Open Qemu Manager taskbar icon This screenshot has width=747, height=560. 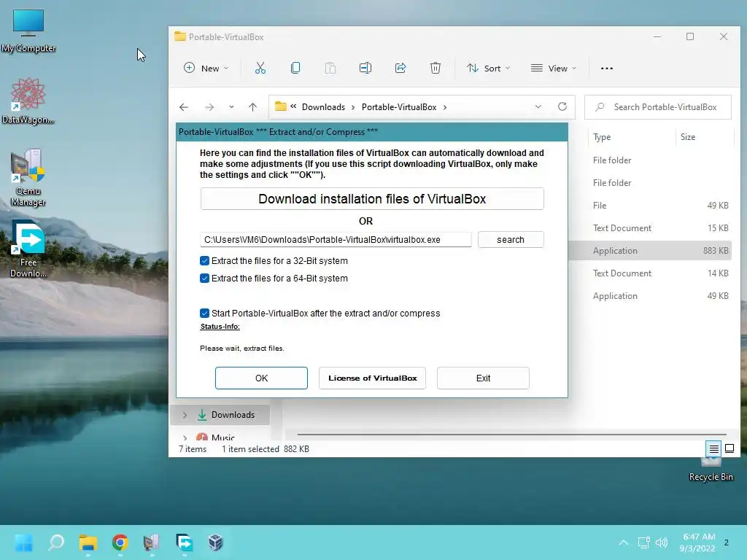pyautogui.click(x=152, y=542)
